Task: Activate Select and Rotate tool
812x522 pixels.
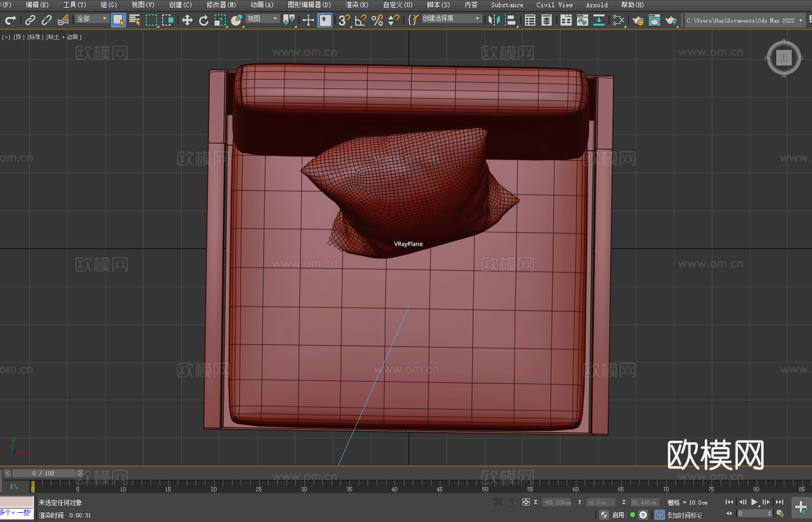Action: 204,20
